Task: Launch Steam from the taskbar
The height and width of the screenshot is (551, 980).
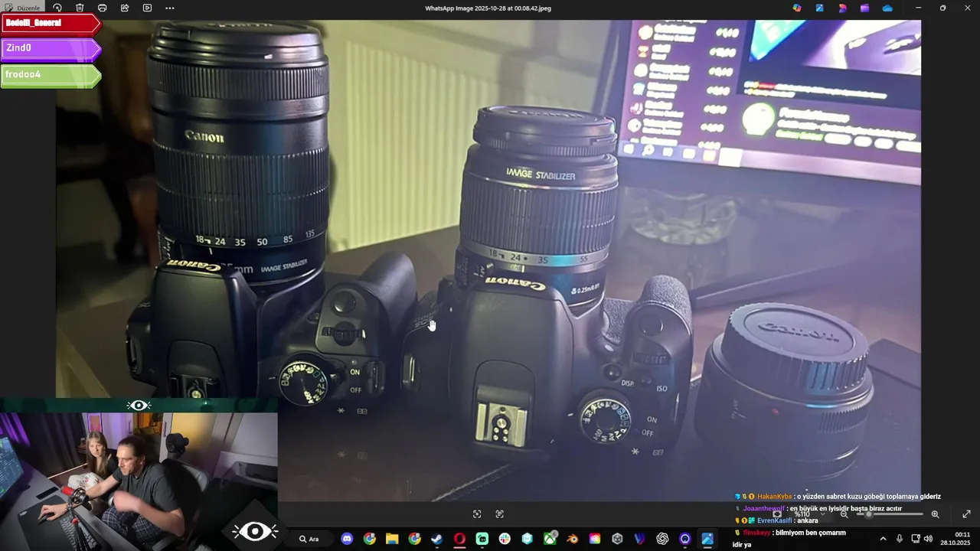Action: (x=437, y=539)
